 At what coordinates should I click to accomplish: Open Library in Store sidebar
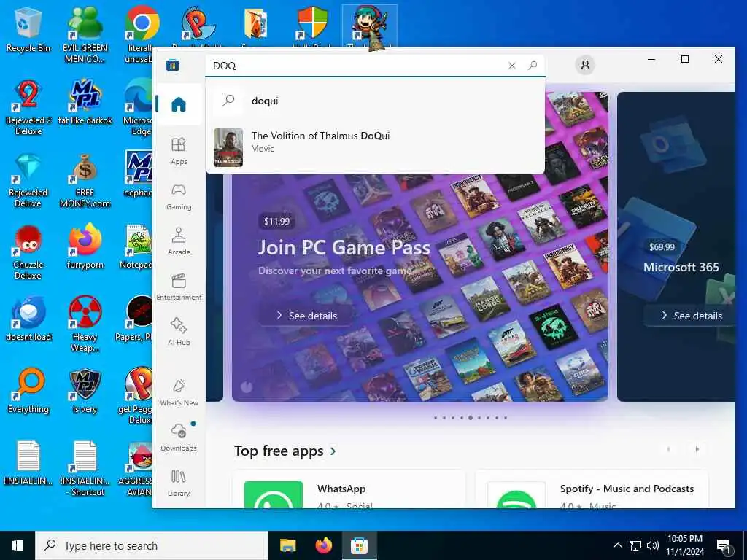[x=179, y=483]
